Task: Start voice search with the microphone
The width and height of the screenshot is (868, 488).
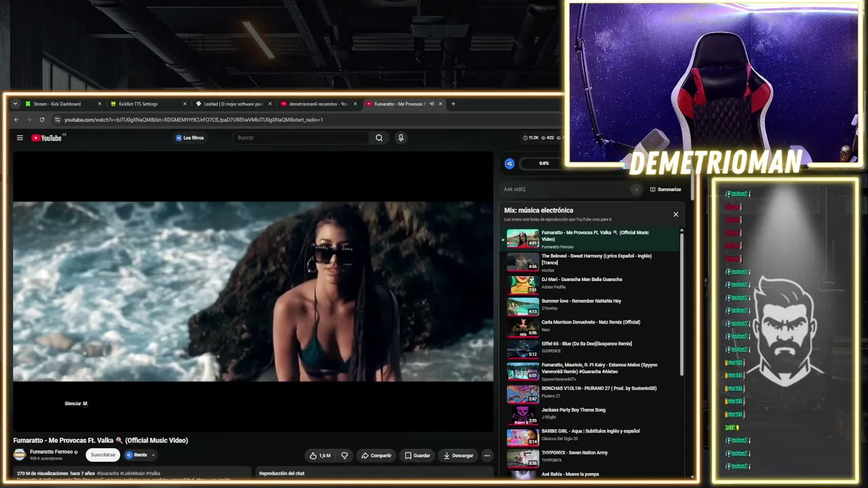Action: (401, 138)
